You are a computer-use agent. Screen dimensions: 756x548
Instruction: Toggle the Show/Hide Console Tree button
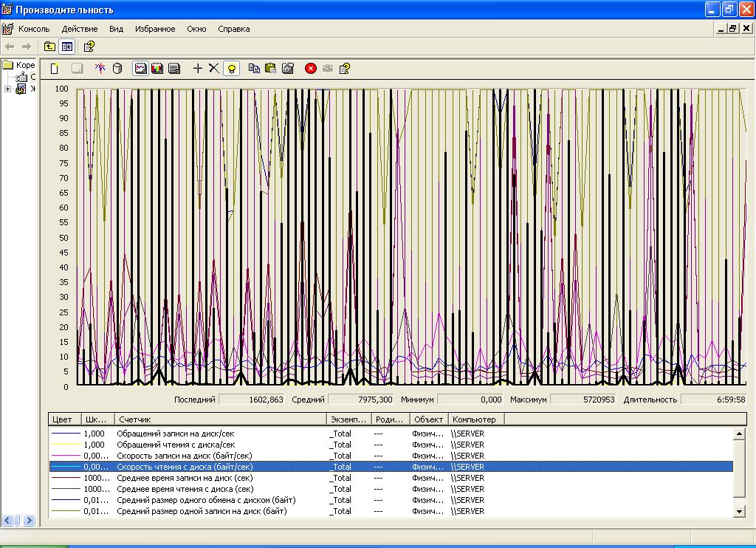[67, 47]
